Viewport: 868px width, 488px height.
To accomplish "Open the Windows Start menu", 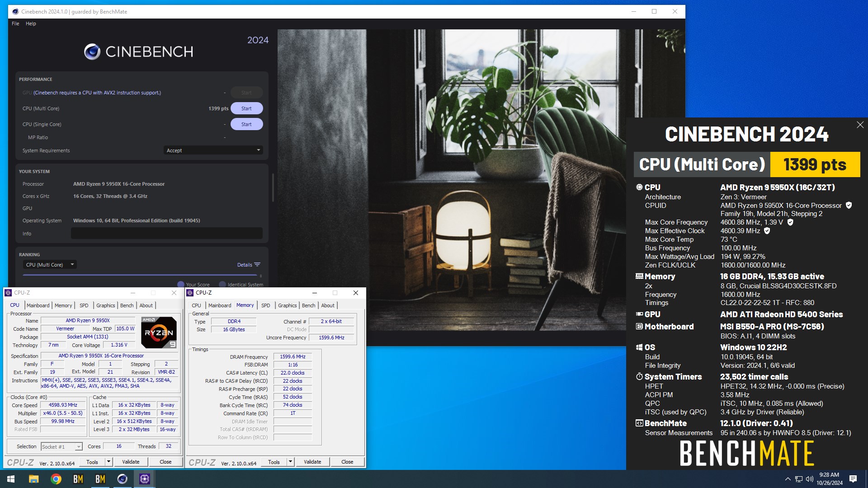I will pyautogui.click(x=11, y=479).
